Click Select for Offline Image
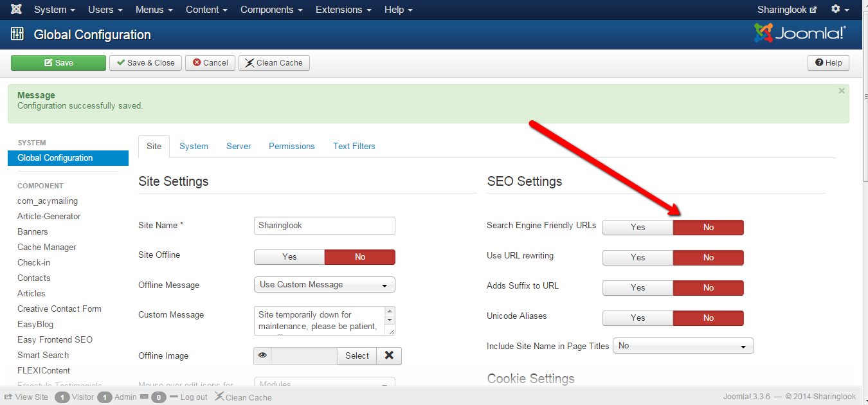Screen dimensions: 868x405 tap(357, 355)
